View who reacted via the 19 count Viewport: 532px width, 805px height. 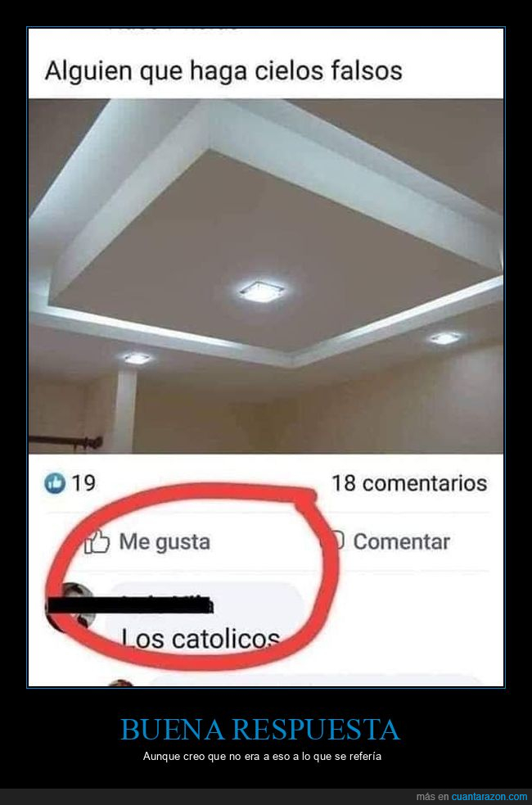click(83, 483)
